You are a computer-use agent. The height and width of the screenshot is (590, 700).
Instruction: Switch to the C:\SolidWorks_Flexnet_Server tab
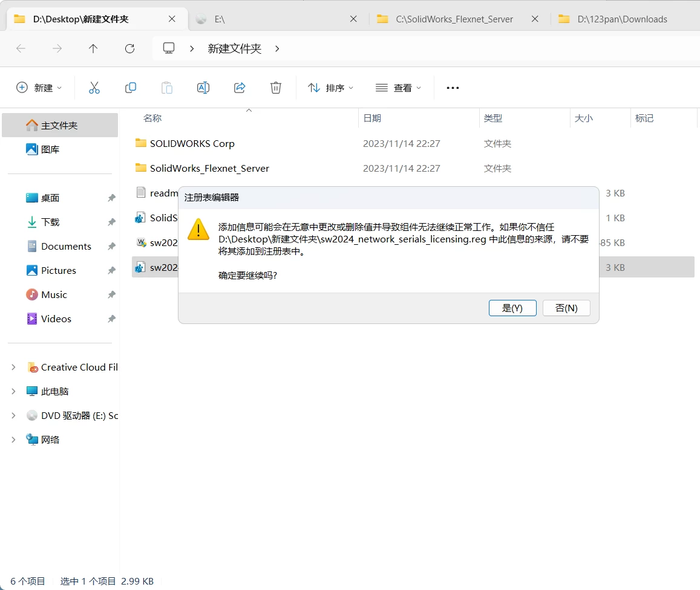[454, 19]
